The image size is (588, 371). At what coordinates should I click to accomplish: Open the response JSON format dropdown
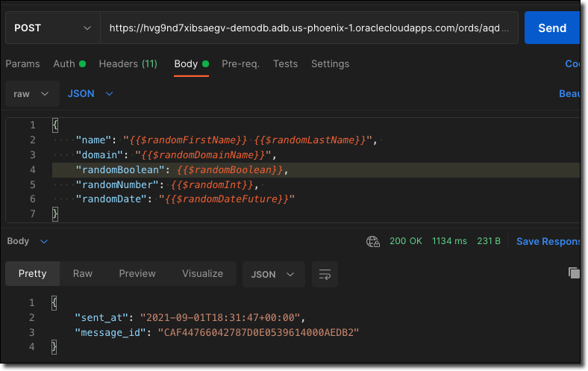click(273, 274)
